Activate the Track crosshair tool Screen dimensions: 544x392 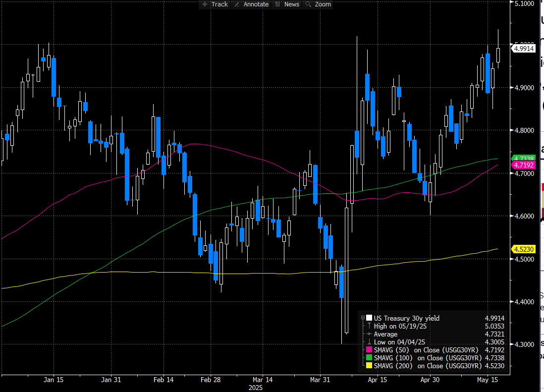tap(215, 4)
